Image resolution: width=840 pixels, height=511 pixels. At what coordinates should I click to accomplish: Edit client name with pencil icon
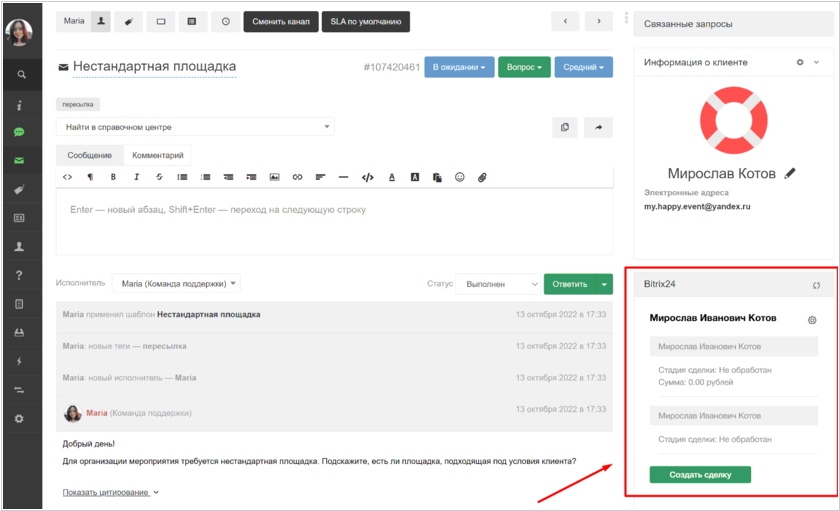(x=790, y=174)
